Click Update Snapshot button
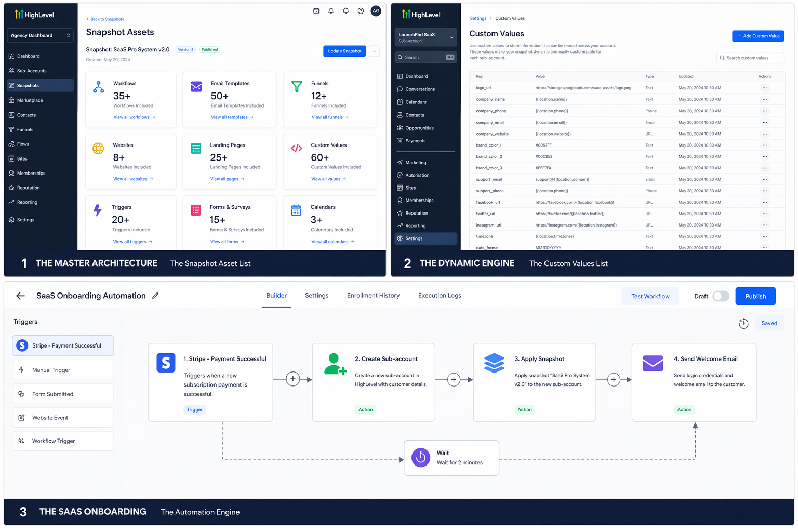 pos(344,51)
